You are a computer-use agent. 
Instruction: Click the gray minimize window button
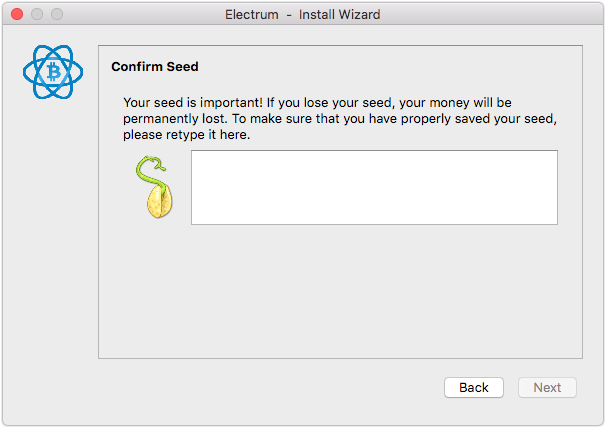37,14
